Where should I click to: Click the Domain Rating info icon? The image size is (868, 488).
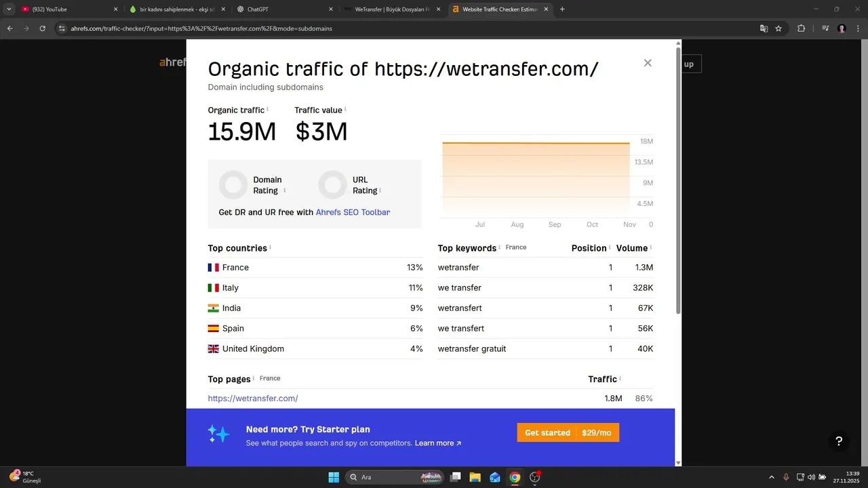(x=284, y=190)
